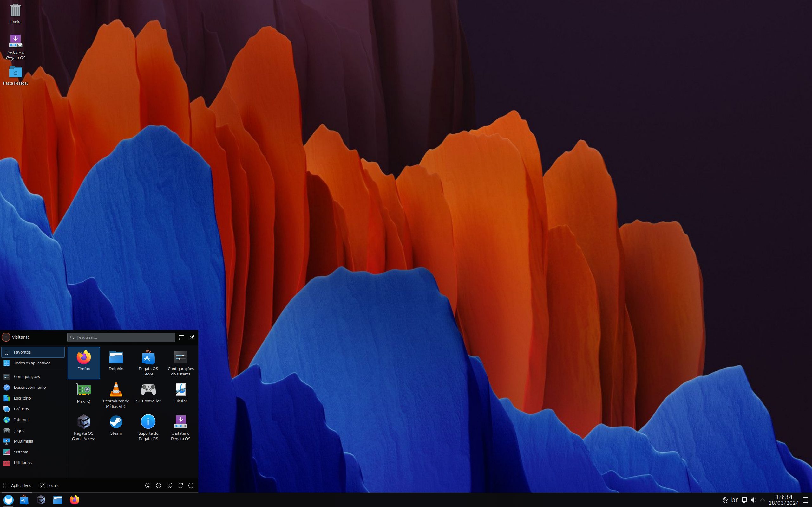
Task: Select the Todos os aplicativos category
Action: coord(32,363)
